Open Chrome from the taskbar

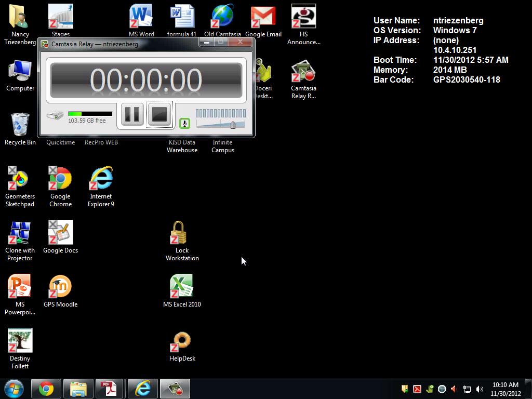tap(46, 389)
